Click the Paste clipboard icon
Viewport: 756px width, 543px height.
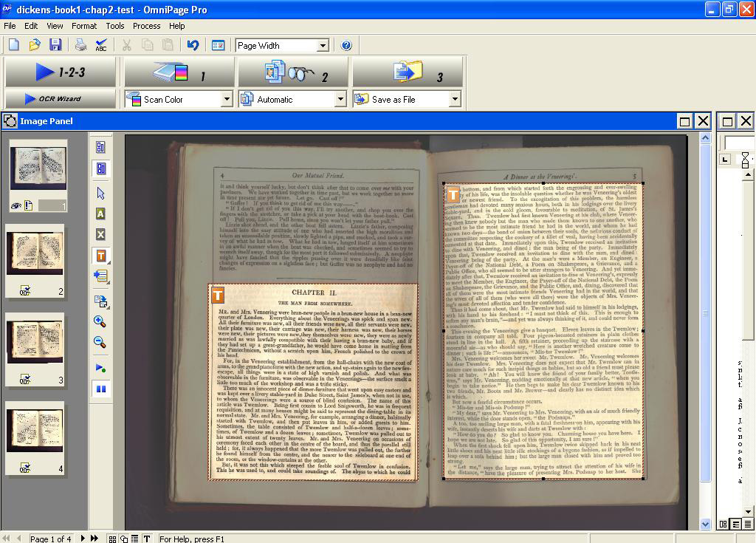pyautogui.click(x=168, y=45)
